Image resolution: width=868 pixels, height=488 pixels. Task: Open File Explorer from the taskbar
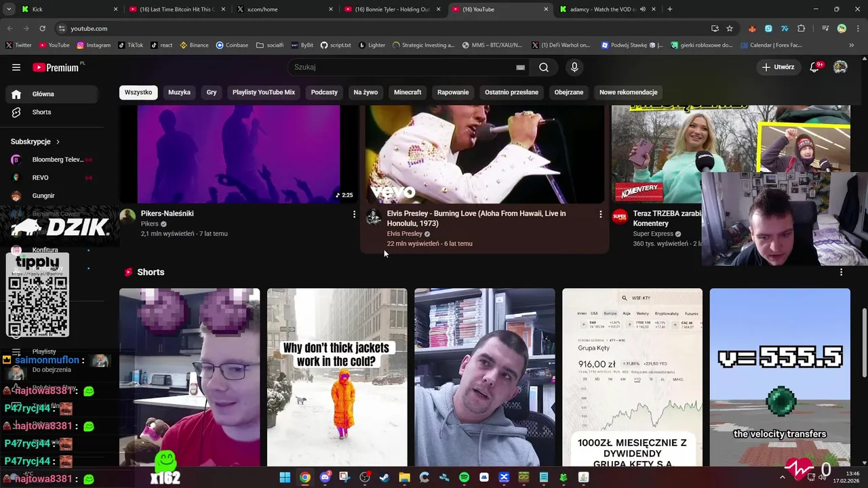pyautogui.click(x=404, y=477)
